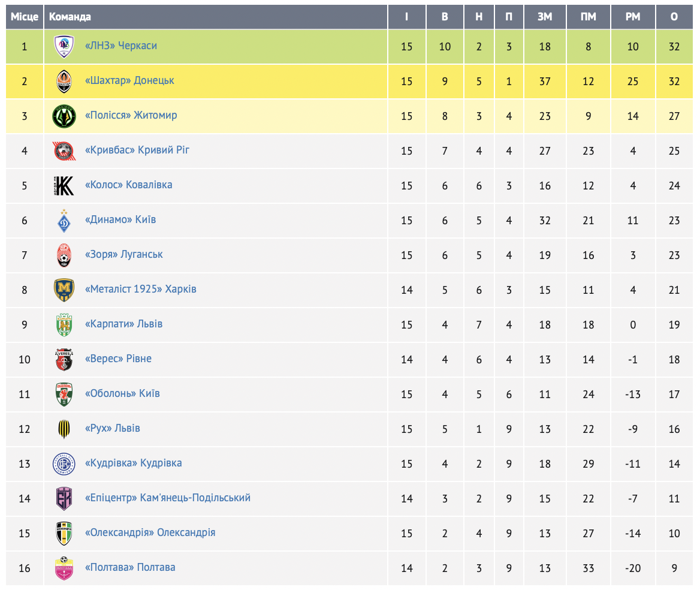Click the Rukh Lviv club logo

coord(64,429)
